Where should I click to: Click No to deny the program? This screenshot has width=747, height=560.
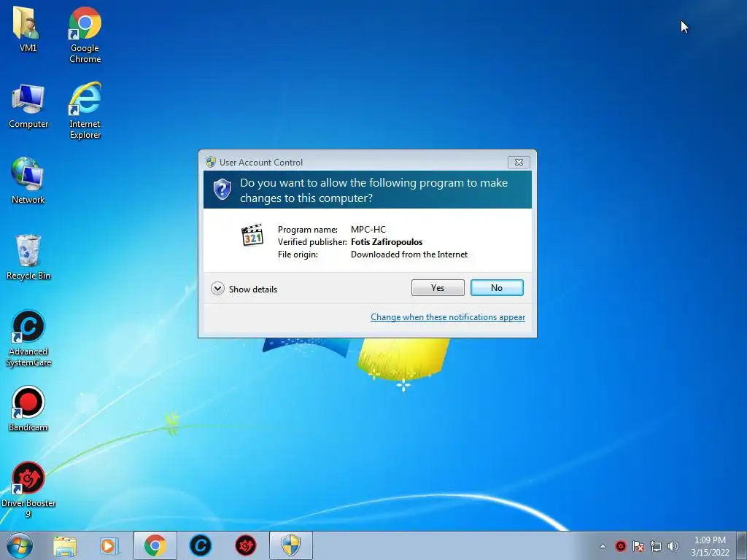tap(497, 287)
